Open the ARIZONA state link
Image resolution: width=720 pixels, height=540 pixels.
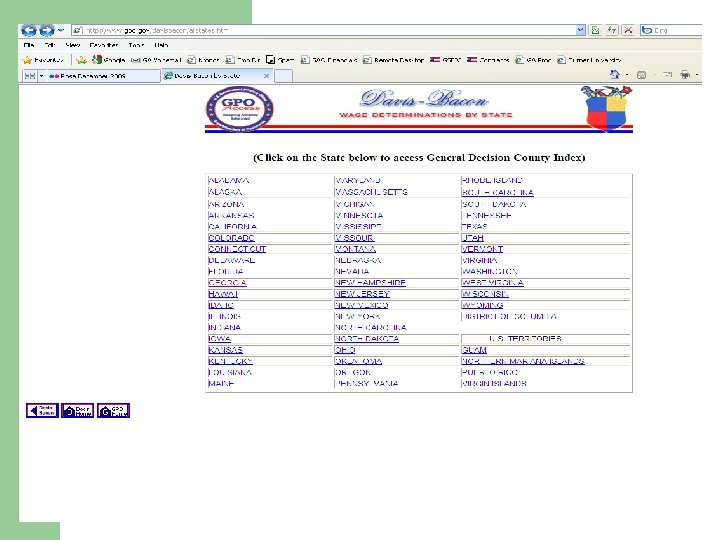click(x=226, y=204)
